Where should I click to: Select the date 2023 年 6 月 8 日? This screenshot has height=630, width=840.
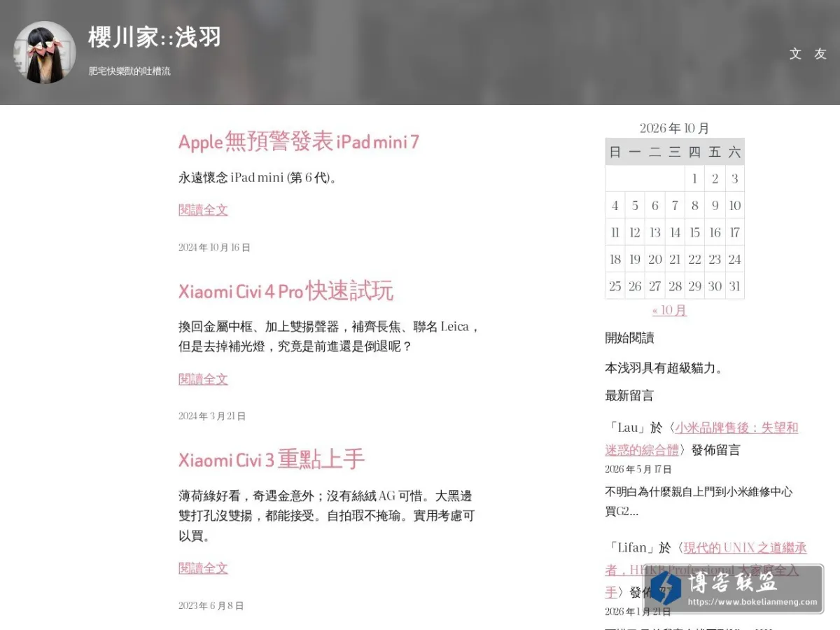tap(211, 605)
